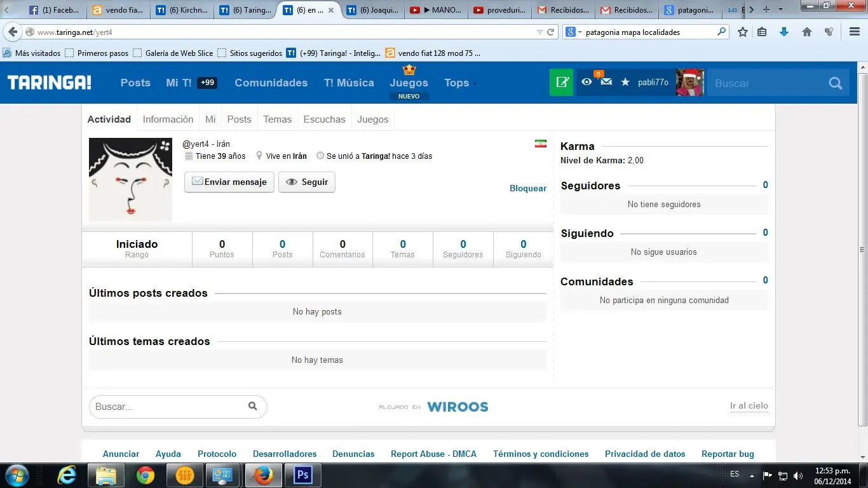
Task: Click the Seguir button
Action: tap(307, 182)
